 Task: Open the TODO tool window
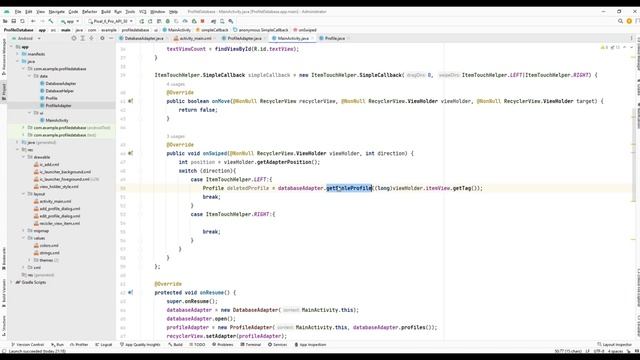click(197, 344)
